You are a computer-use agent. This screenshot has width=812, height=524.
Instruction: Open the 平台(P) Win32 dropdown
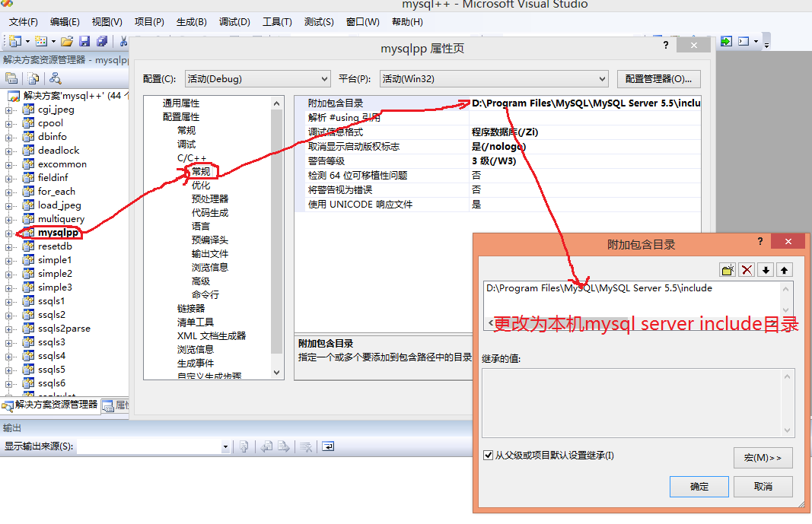[x=494, y=78]
